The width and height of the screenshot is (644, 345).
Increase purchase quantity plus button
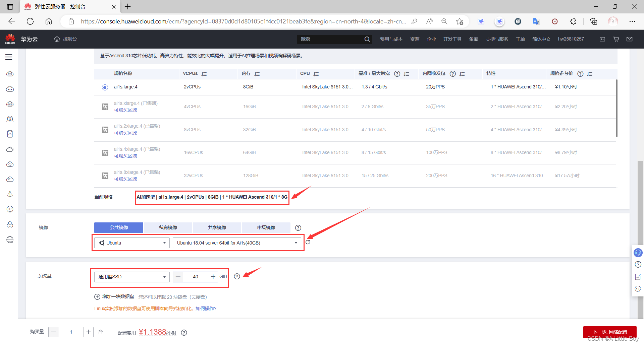point(89,332)
